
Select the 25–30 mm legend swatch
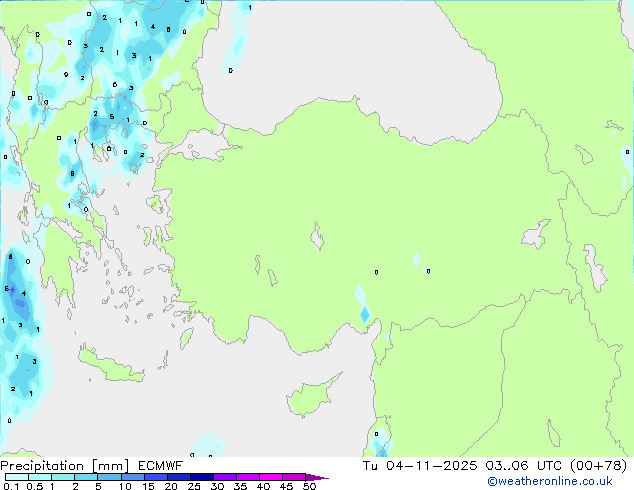coord(202,477)
